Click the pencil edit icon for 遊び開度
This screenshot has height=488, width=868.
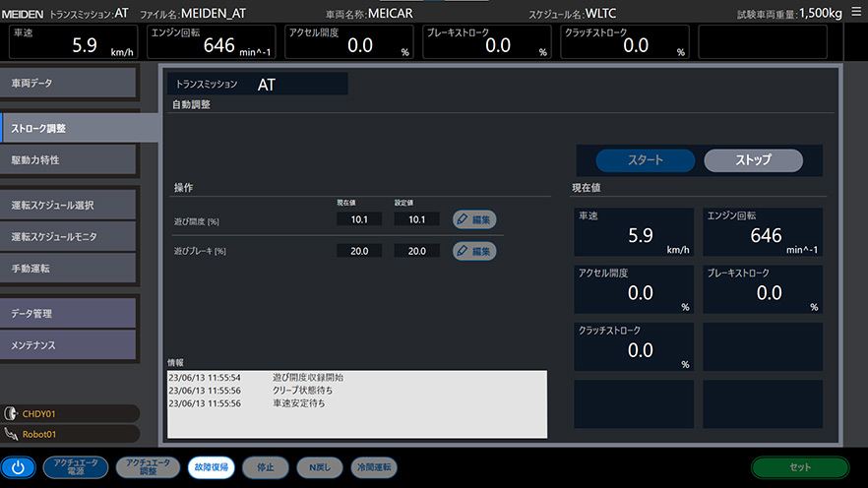click(463, 219)
